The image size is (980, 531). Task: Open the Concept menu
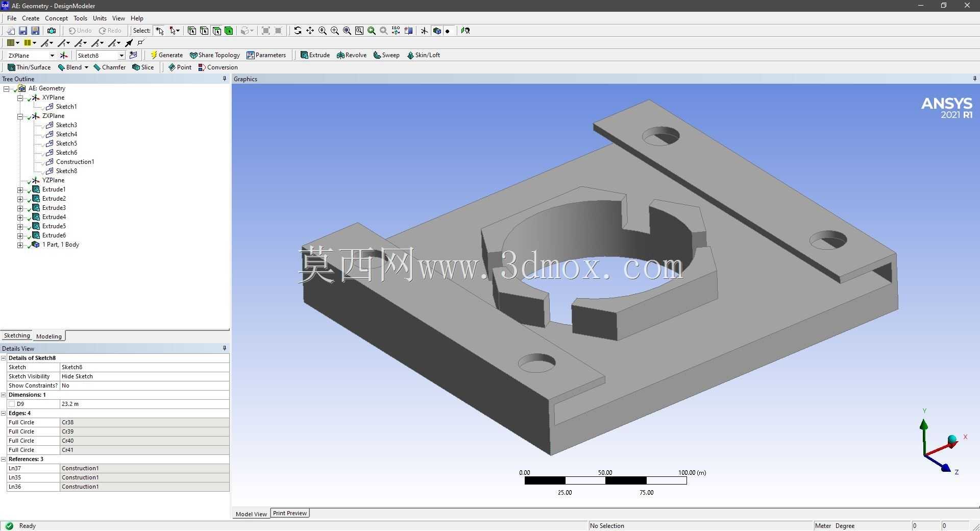(x=56, y=18)
